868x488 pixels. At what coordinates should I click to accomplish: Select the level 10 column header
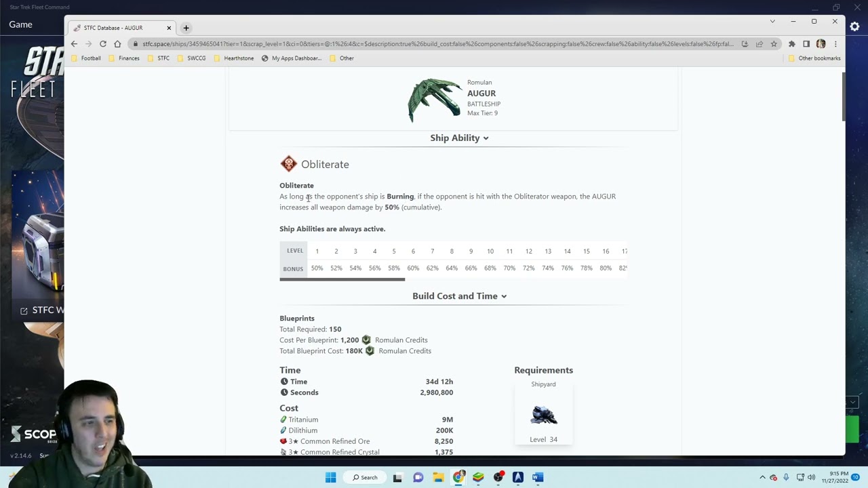point(490,251)
